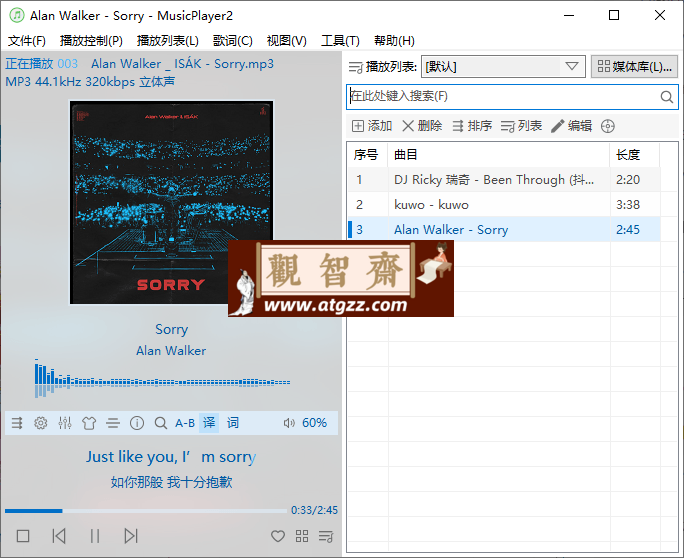Screen dimensions: 684x558
Task: Open main menu three-lines icon
Action: point(113,423)
